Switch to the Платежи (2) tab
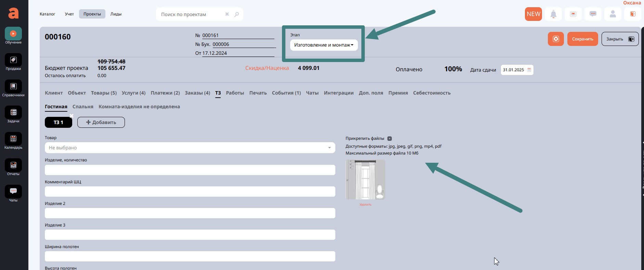The height and width of the screenshot is (270, 644). click(x=165, y=93)
